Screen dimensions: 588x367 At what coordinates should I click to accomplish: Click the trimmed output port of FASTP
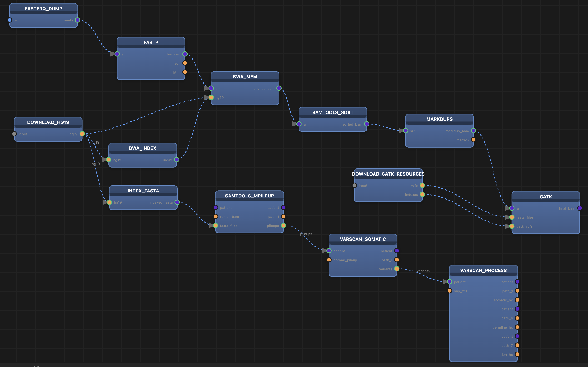185,54
